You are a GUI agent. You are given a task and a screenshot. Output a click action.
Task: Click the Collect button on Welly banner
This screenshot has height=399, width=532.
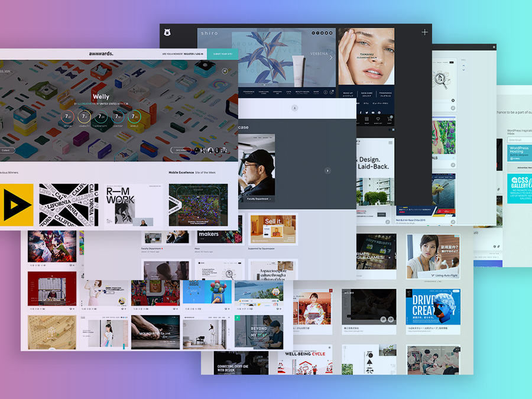pyautogui.click(x=7, y=150)
